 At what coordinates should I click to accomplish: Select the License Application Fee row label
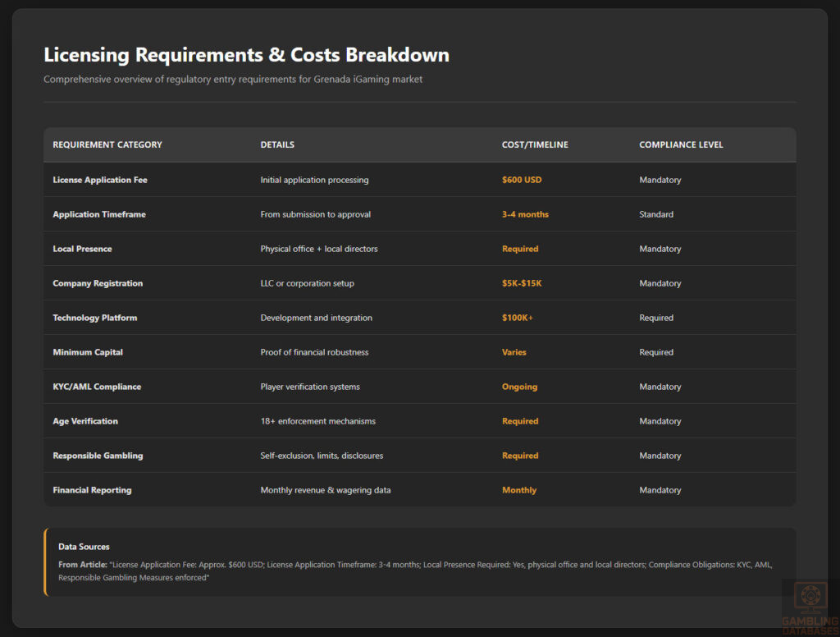click(x=104, y=180)
